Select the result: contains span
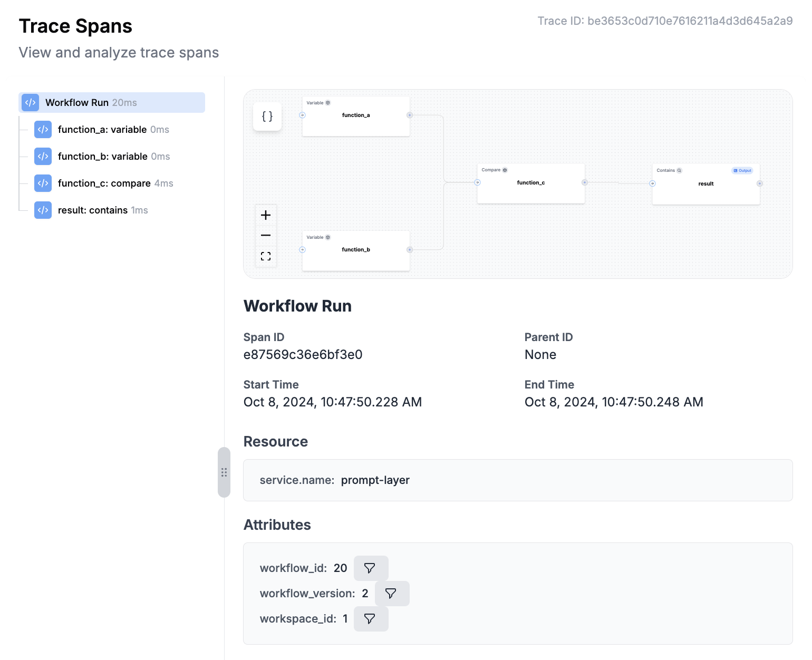Viewport: 812px width, 660px height. tap(103, 210)
